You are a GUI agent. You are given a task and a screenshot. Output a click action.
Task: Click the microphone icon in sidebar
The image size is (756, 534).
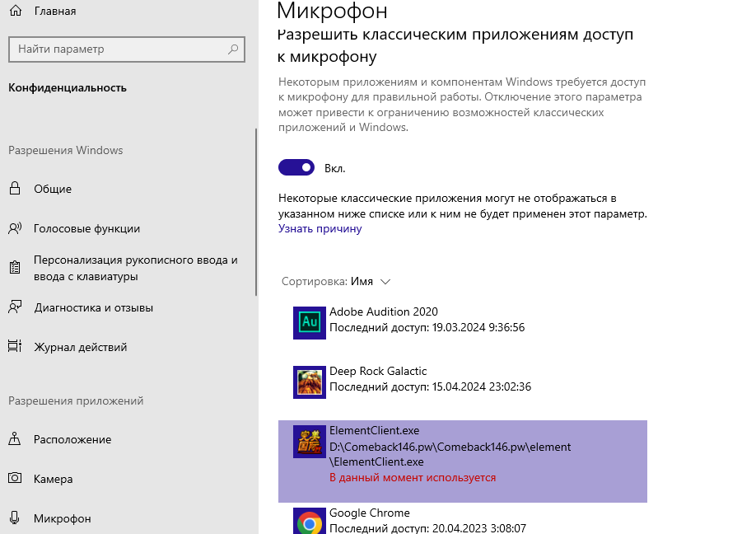tap(15, 518)
